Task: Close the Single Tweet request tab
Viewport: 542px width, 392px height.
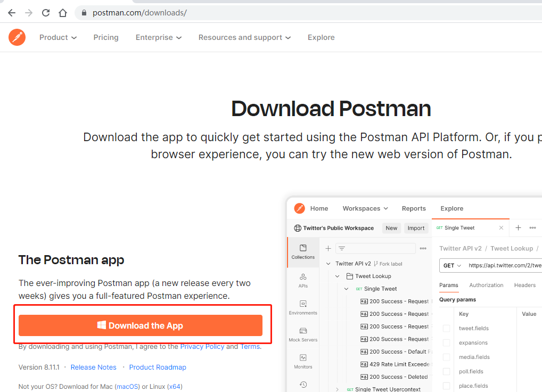Action: (501, 228)
